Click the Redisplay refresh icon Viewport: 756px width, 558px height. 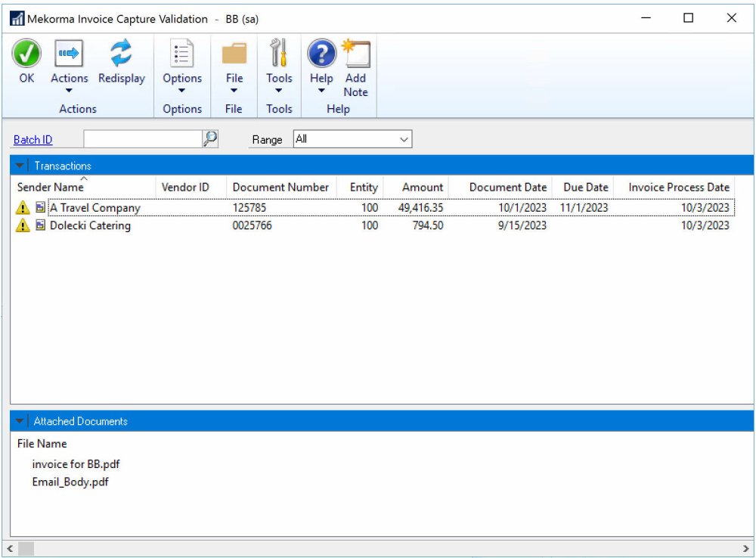[x=121, y=53]
